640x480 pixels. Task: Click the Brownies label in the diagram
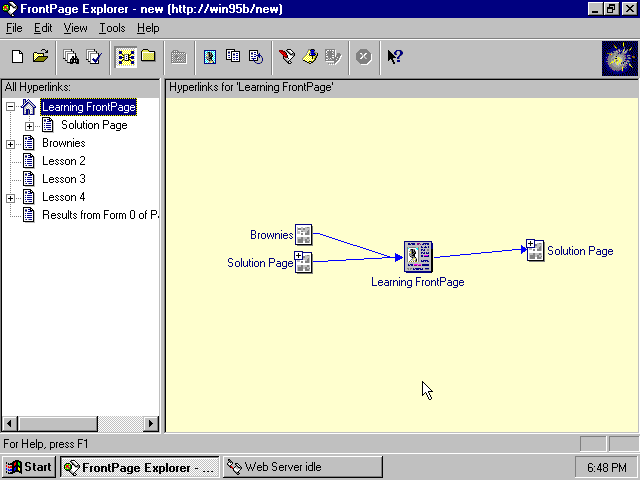point(272,235)
